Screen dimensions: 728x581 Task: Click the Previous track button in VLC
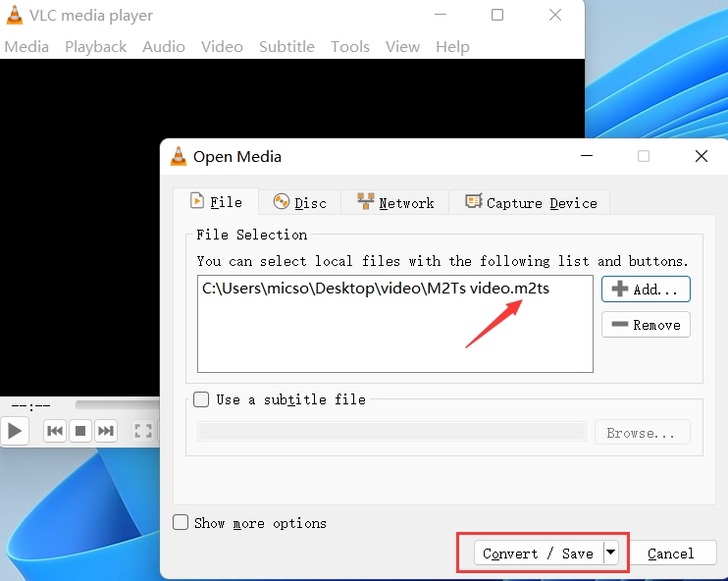(x=55, y=431)
